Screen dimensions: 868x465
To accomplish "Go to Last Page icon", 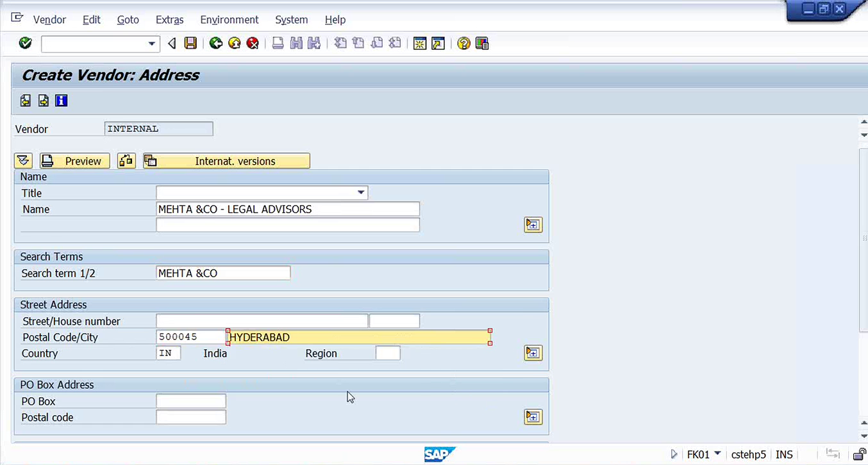I will point(396,44).
